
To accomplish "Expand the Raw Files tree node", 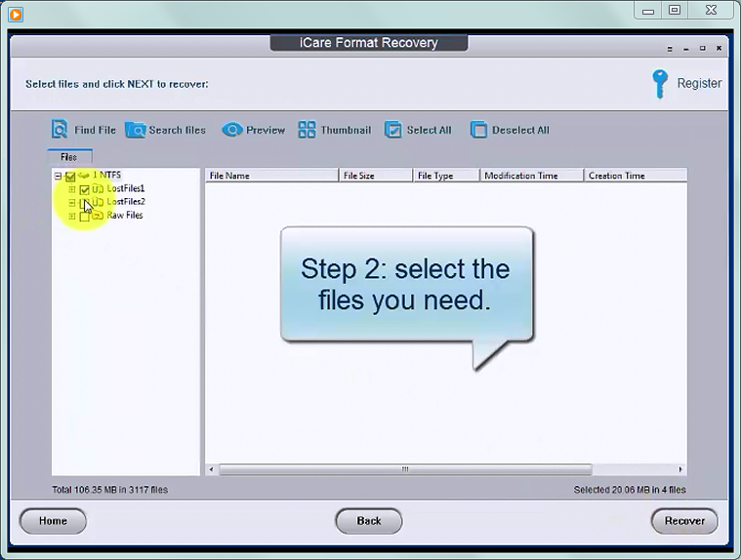I will coord(72,217).
